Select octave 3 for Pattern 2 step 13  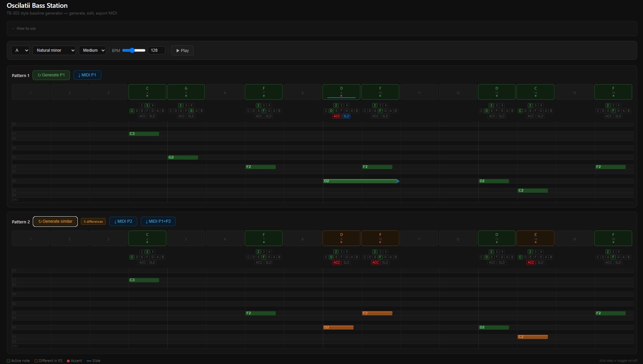pos(497,252)
